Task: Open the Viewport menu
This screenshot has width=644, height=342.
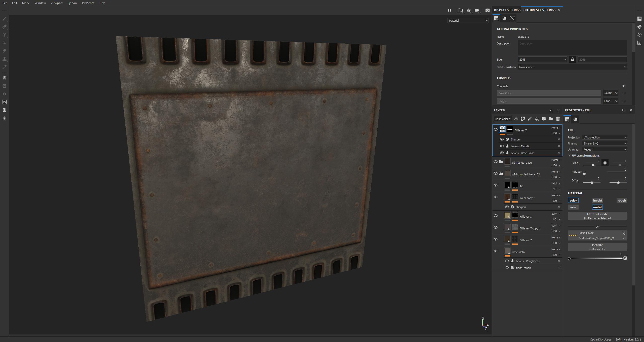Action: pyautogui.click(x=57, y=3)
